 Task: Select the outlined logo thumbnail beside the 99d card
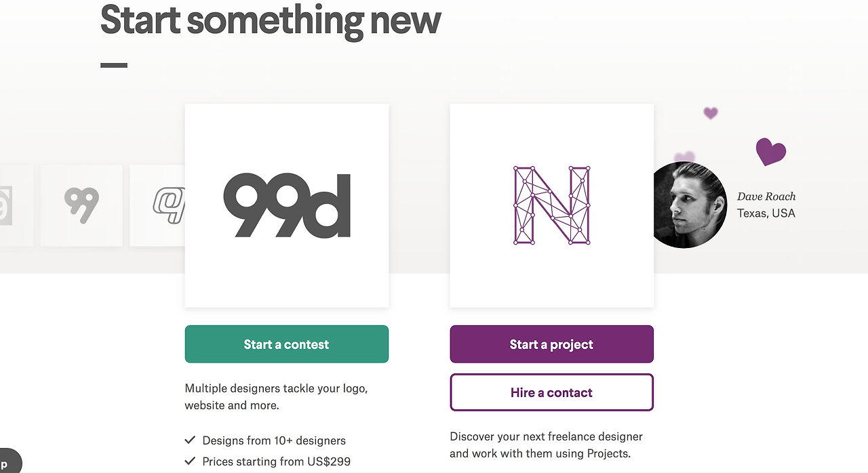(x=157, y=205)
